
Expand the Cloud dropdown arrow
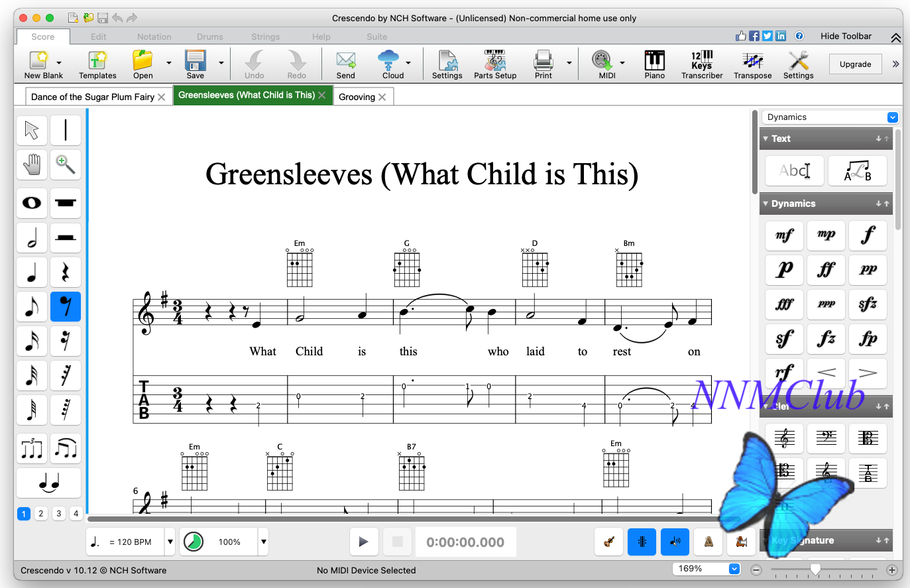click(x=408, y=63)
